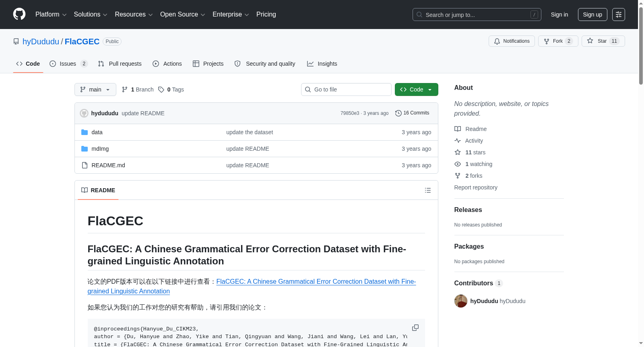Open the main branch selector
644x347 pixels.
click(x=95, y=89)
